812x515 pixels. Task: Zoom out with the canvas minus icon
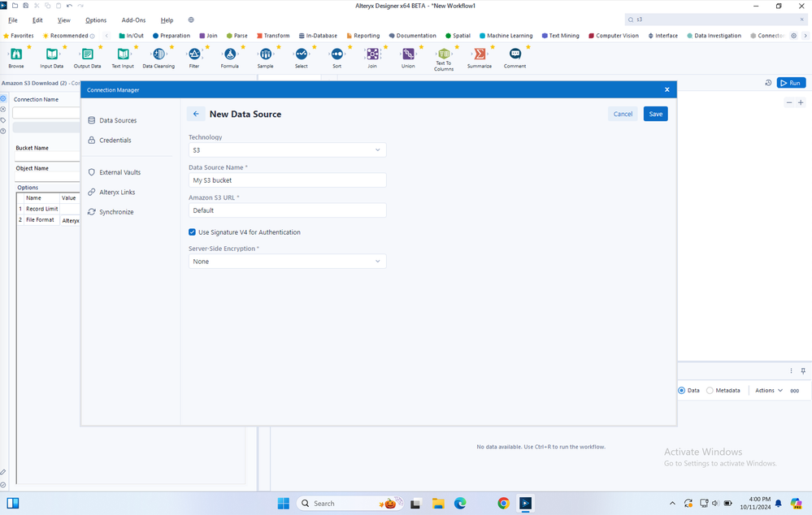[x=789, y=102]
